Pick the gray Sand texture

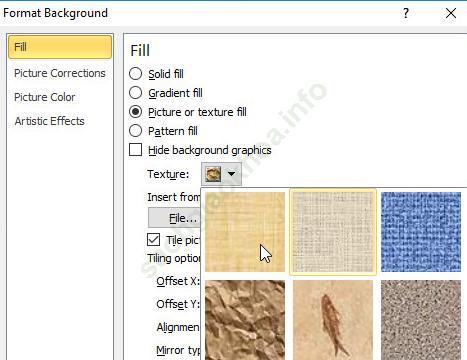tap(421, 320)
